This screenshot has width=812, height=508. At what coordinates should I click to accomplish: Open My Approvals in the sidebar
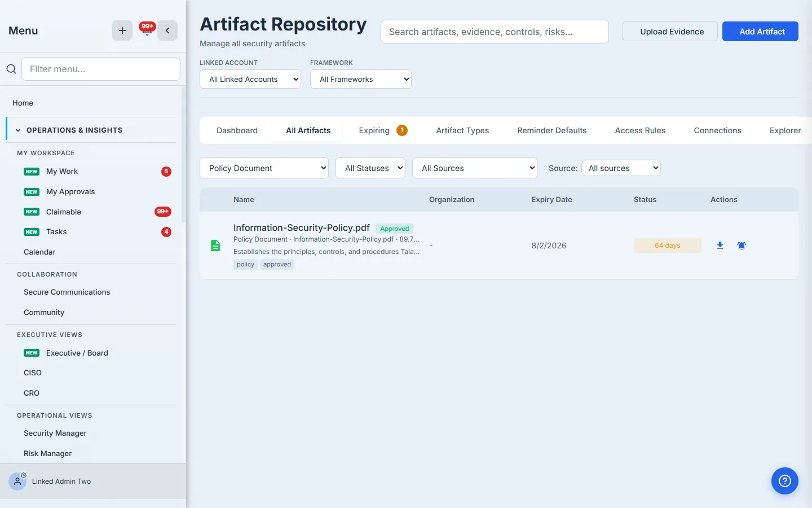pyautogui.click(x=70, y=192)
